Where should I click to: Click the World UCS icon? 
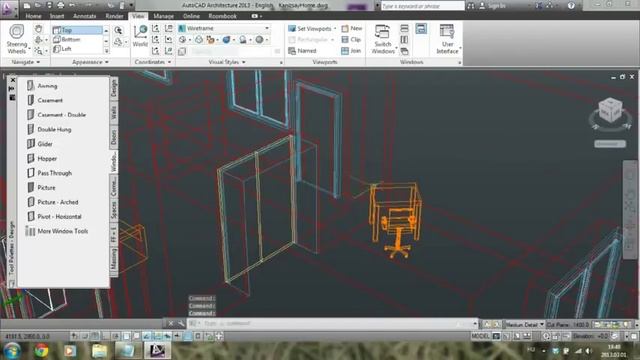(x=140, y=36)
